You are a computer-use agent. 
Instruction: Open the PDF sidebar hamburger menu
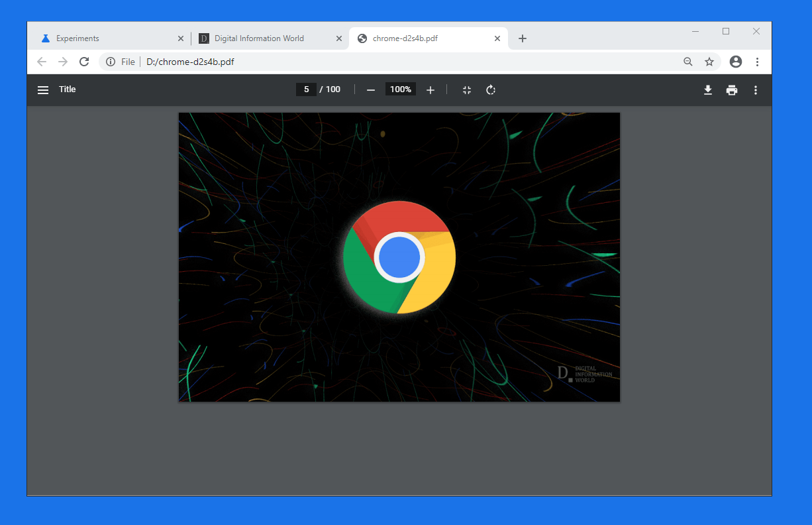(x=43, y=89)
